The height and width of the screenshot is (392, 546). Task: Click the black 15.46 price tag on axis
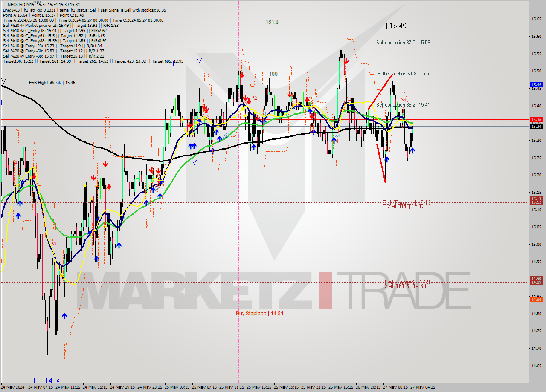[536, 85]
